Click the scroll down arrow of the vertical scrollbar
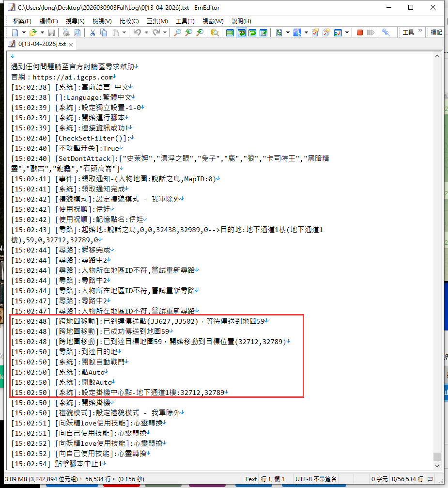Image resolution: width=448 pixels, height=488 pixels. 437,466
